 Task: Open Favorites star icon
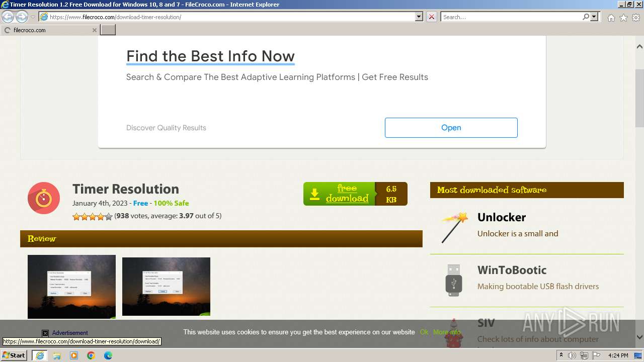pyautogui.click(x=623, y=18)
